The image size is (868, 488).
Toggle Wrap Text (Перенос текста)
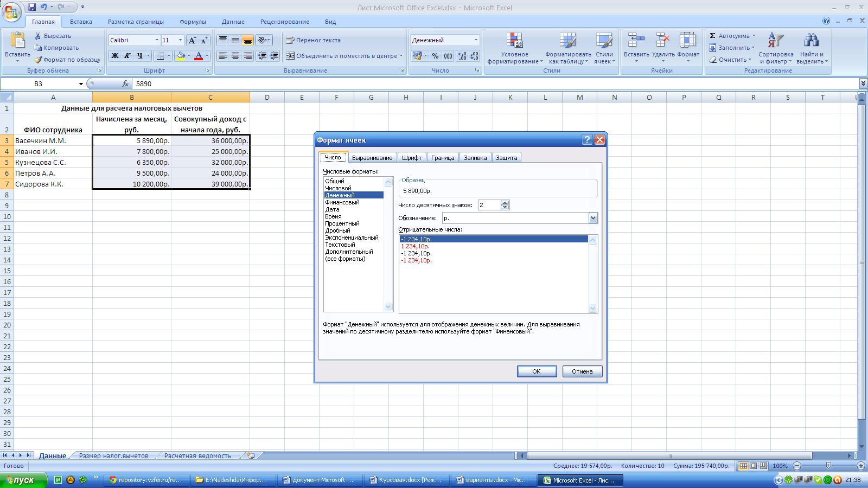pyautogui.click(x=314, y=40)
